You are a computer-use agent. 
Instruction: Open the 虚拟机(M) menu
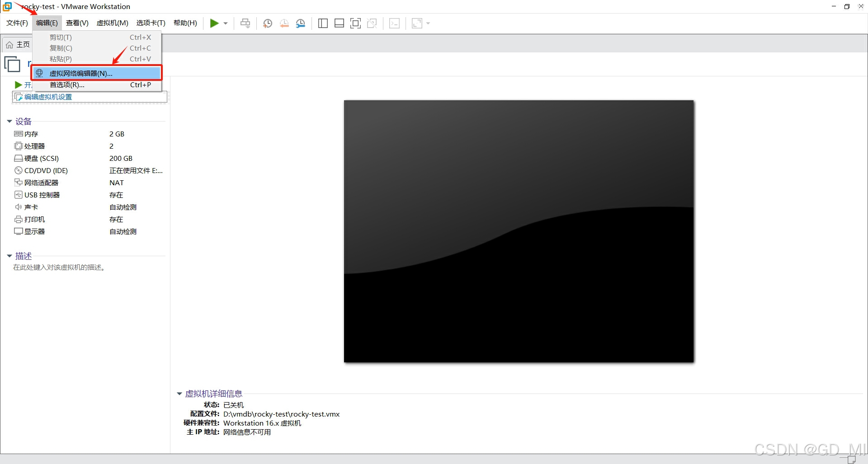click(113, 23)
